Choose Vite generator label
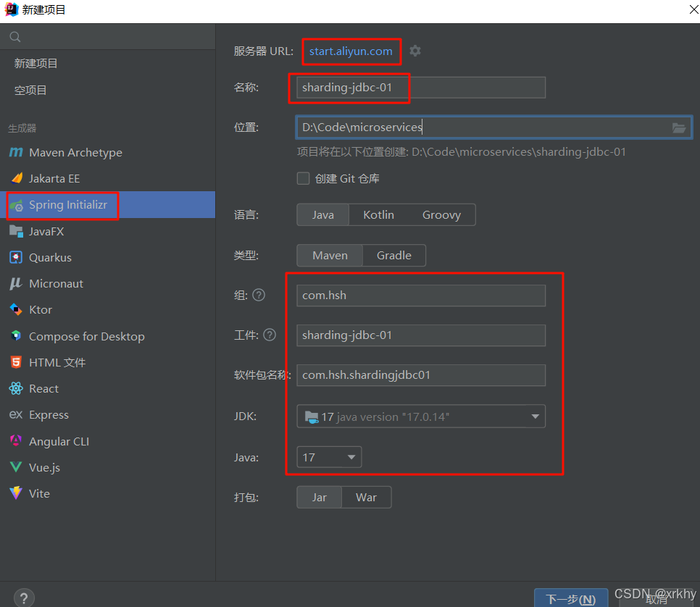Viewport: 700px width, 607px height. [x=39, y=493]
